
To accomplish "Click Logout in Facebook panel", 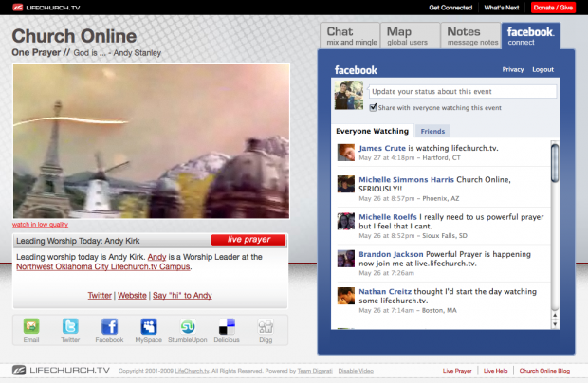I will point(543,70).
